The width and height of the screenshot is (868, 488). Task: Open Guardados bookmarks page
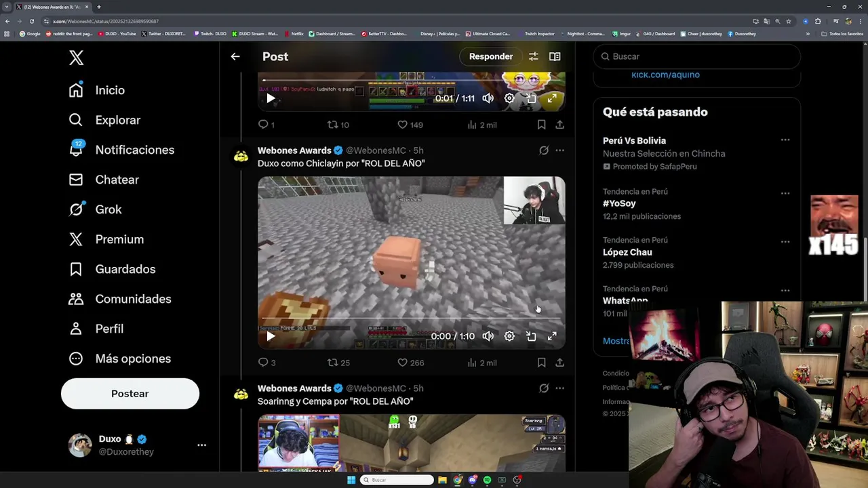pos(112,269)
